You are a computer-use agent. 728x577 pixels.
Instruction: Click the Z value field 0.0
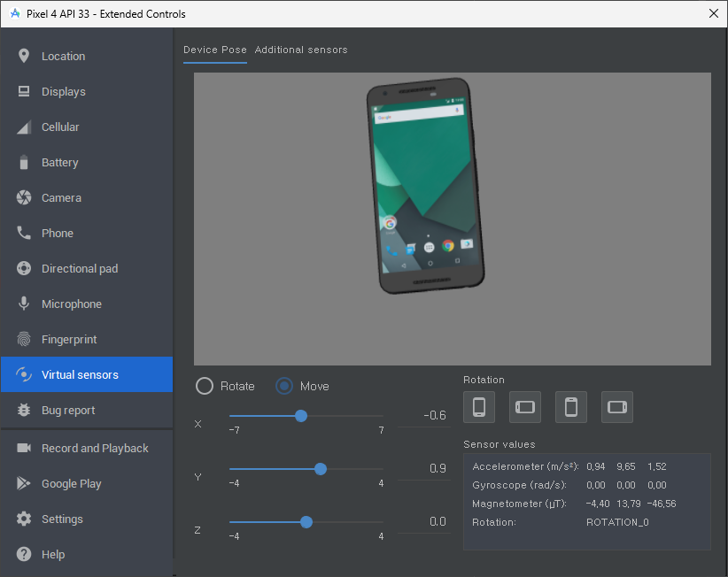point(424,522)
